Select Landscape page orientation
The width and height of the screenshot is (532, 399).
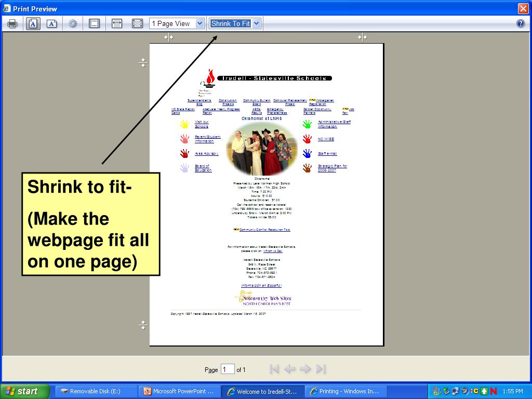point(51,23)
